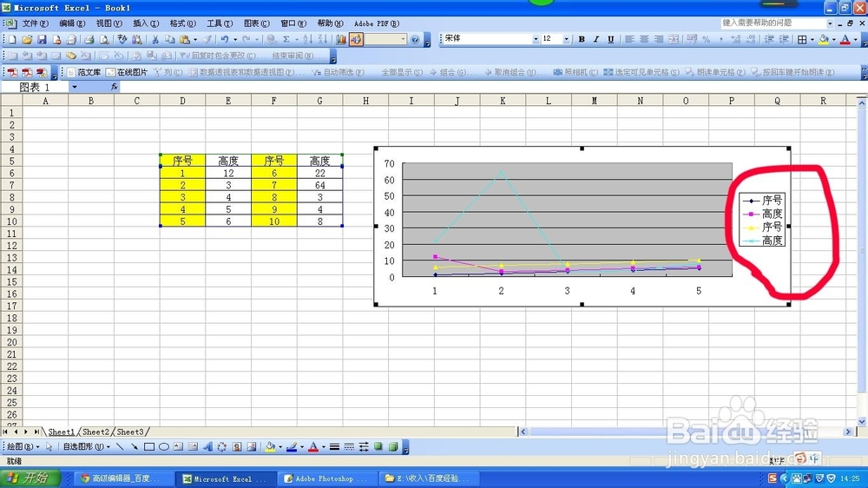Align text left
The width and height of the screenshot is (868, 488).
pyautogui.click(x=629, y=39)
